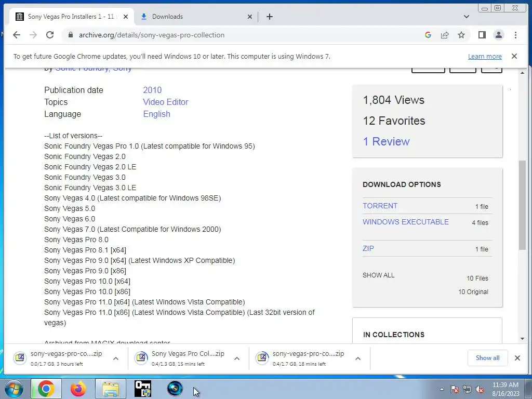Click the vertical scrollbar thumb
Screen dimensions: 532x399
click(523, 205)
